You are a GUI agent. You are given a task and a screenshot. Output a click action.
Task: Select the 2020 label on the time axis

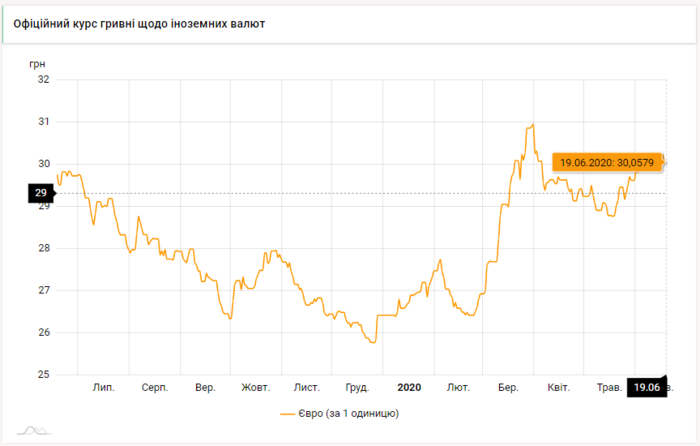click(x=410, y=386)
